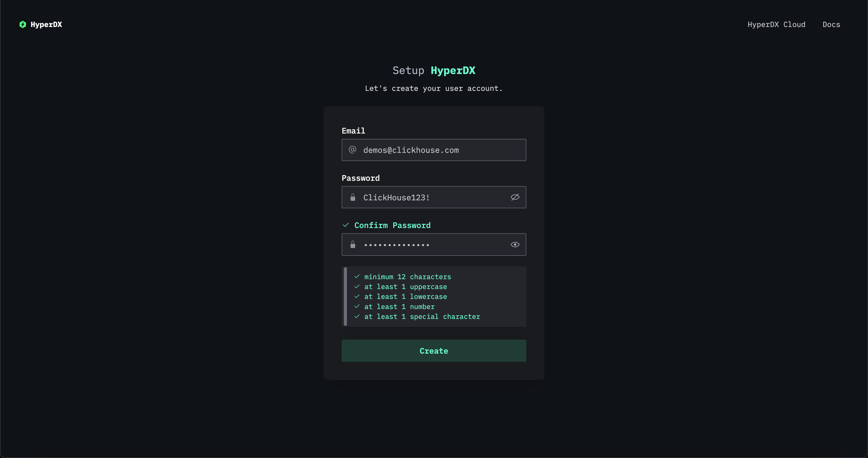Viewport: 868px width, 458px height.
Task: Click the lock icon in the password field
Action: 353,197
